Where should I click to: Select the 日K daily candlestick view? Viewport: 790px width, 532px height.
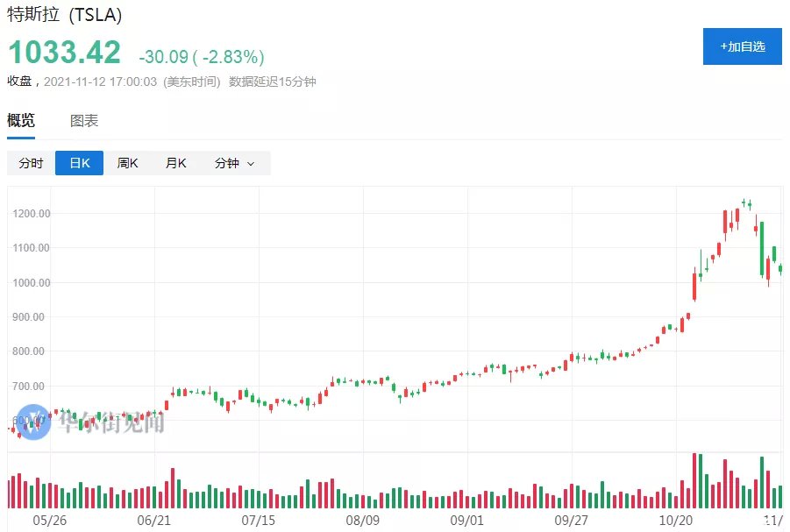click(79, 163)
